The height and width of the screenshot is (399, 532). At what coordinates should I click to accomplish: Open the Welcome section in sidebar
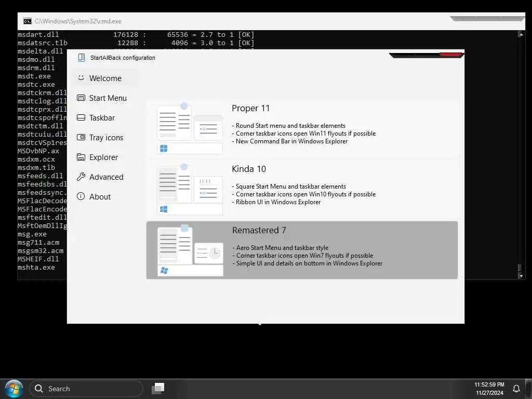[106, 78]
